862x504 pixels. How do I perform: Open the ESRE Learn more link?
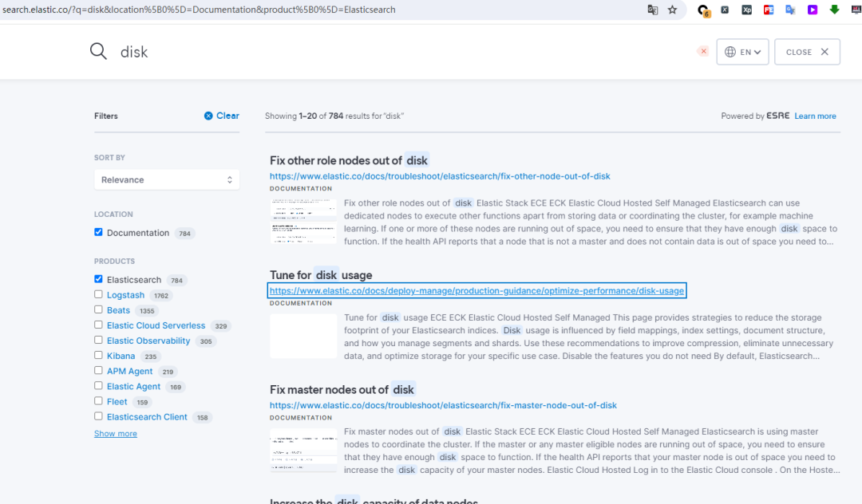[815, 116]
